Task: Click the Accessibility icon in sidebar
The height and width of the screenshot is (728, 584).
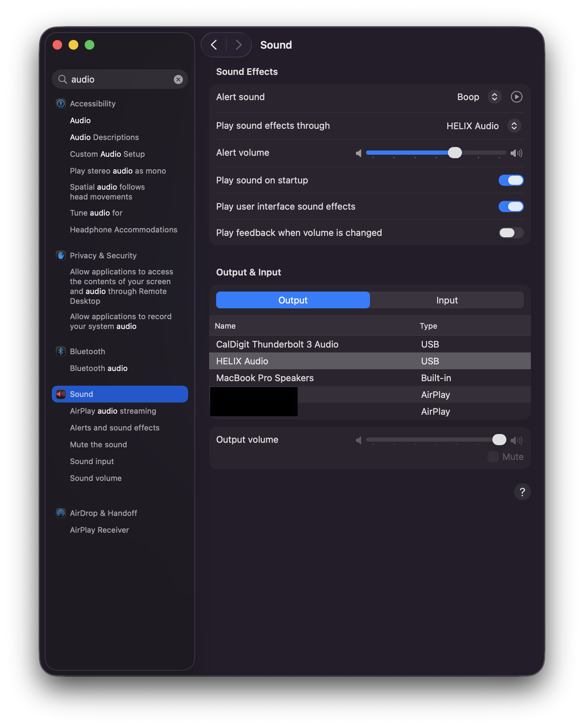Action: click(61, 104)
